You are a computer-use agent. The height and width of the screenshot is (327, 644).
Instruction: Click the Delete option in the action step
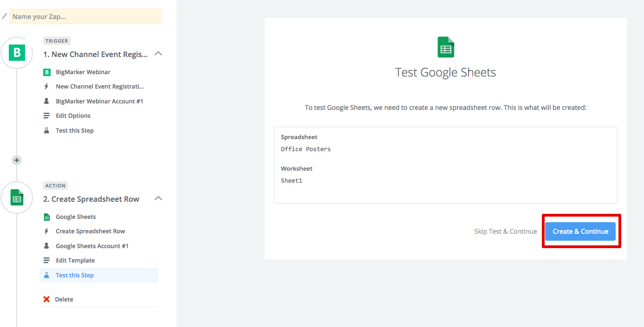64,299
